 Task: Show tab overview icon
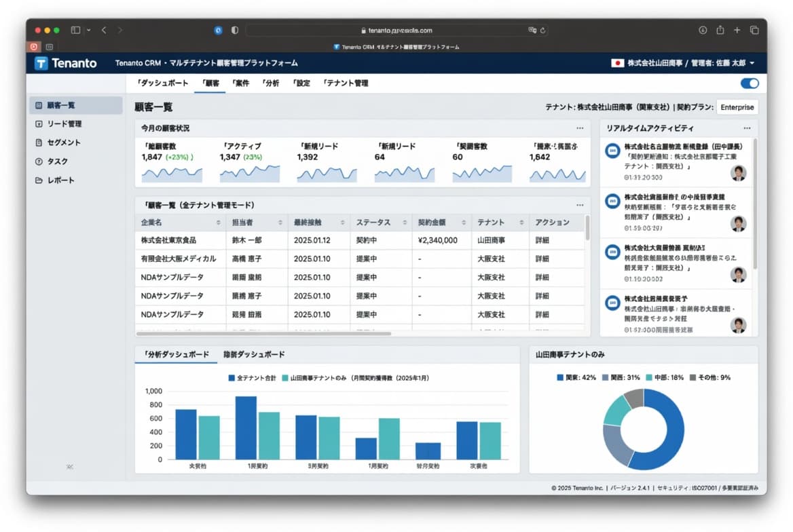coord(754,31)
